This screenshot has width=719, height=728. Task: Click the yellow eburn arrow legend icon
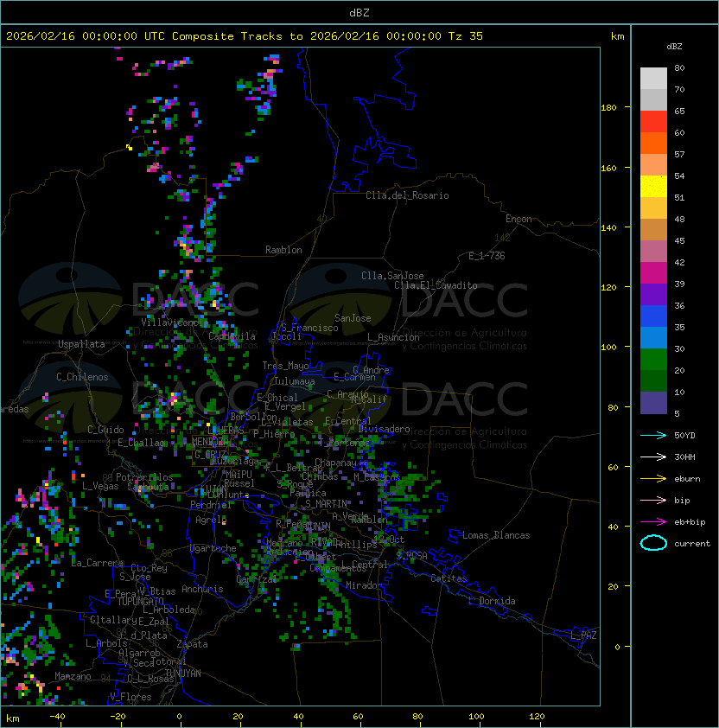[653, 479]
